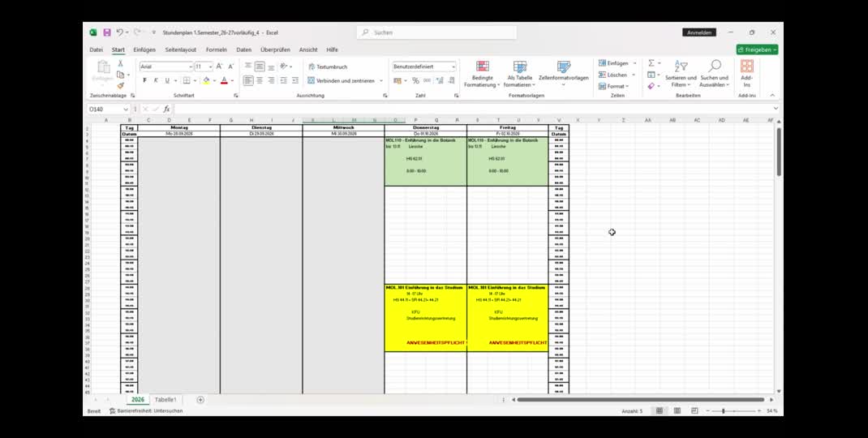Image resolution: width=868 pixels, height=438 pixels.
Task: Apply thousands separator 000 icon
Action: coord(428,81)
